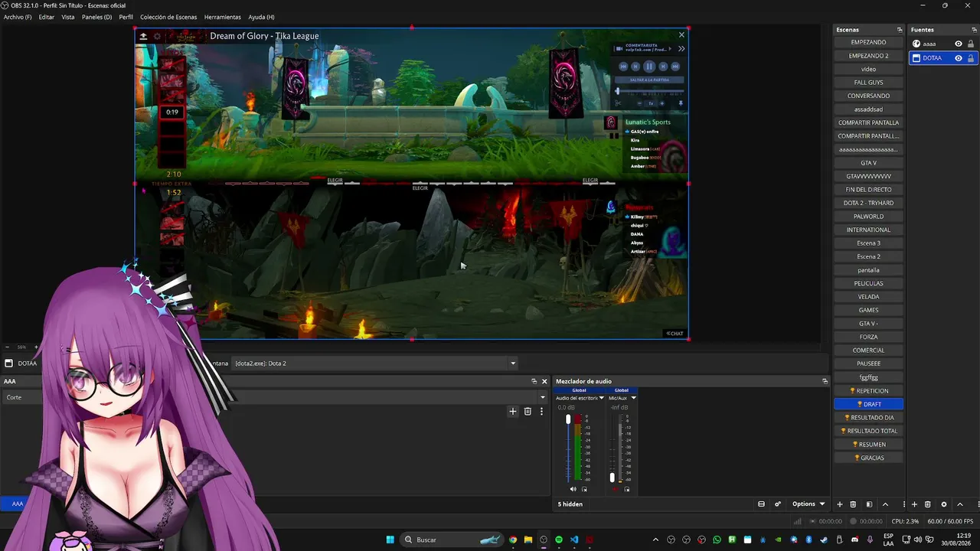Pause the Dota replay playback
Image resolution: width=980 pixels, height=551 pixels.
tap(649, 67)
